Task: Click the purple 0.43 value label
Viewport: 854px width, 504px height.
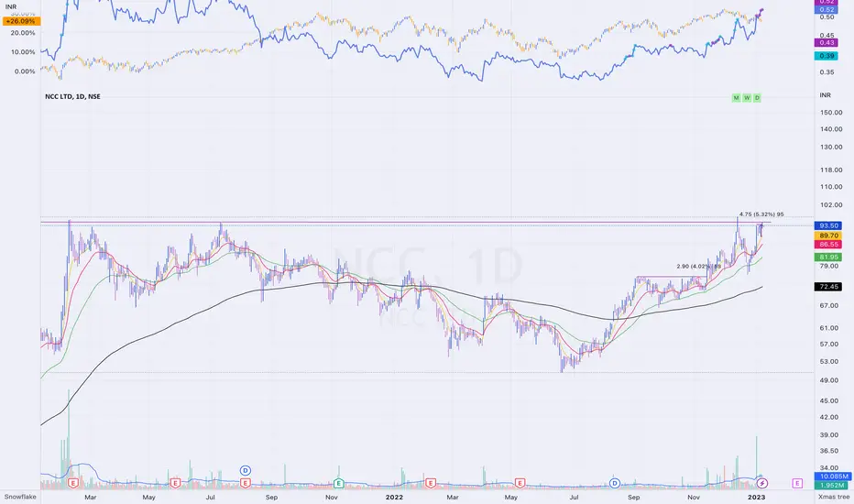Action: pyautogui.click(x=827, y=42)
